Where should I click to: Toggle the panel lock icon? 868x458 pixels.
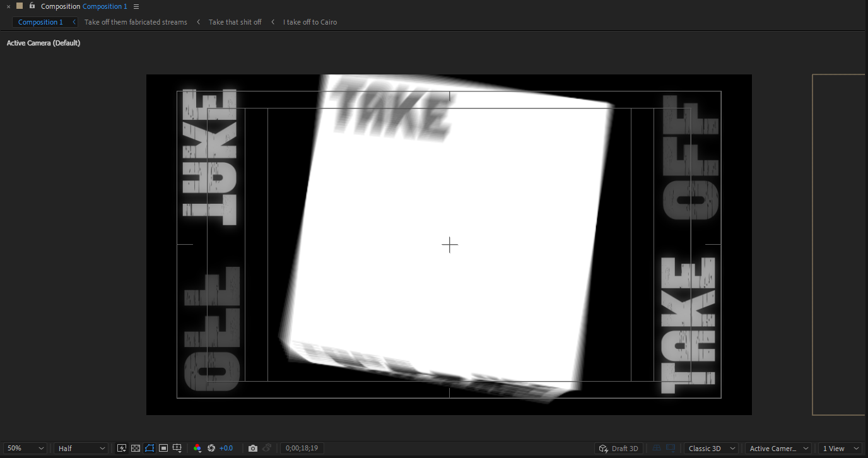(32, 6)
